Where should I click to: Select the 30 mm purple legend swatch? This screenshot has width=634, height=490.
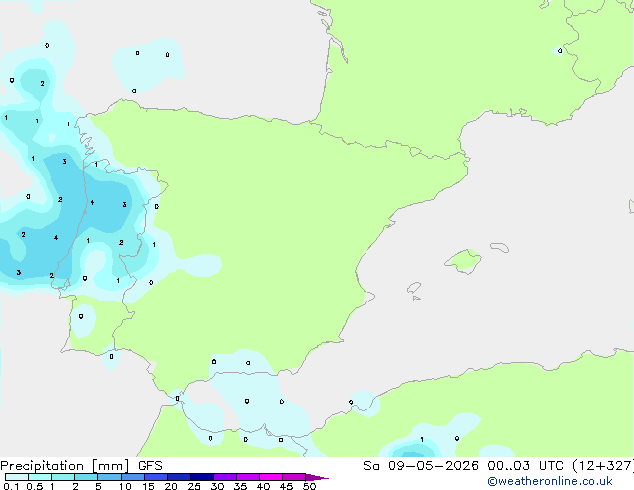(x=225, y=477)
